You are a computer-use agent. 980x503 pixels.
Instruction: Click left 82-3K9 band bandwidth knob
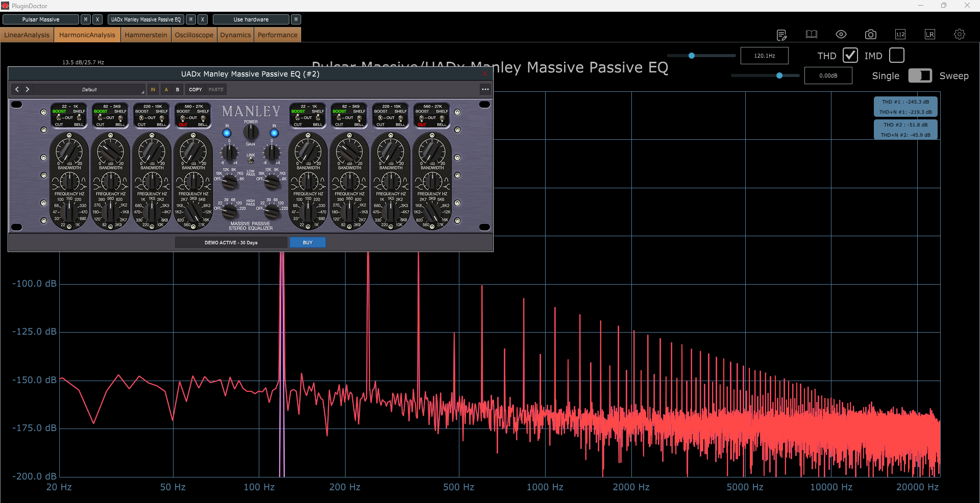point(111,182)
